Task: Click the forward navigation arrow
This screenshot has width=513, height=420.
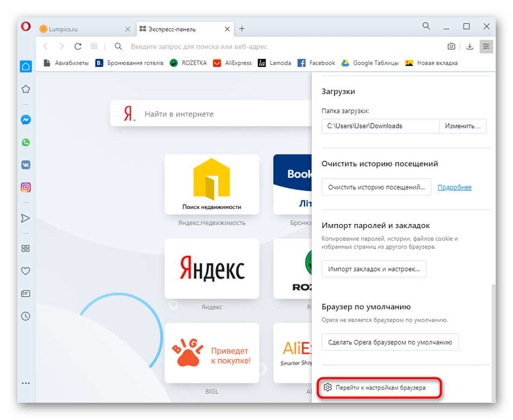Action: [x=62, y=46]
